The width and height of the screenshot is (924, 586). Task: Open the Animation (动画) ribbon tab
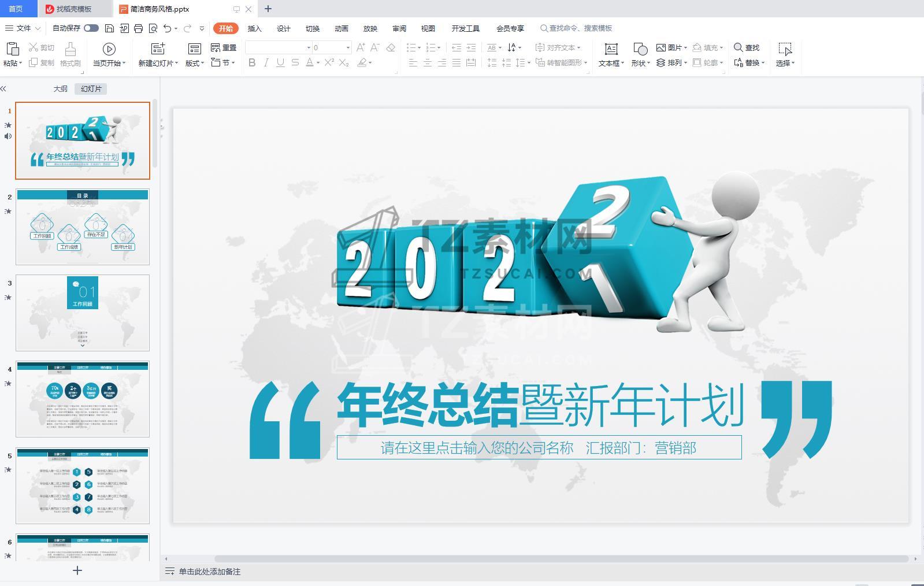[x=341, y=28]
